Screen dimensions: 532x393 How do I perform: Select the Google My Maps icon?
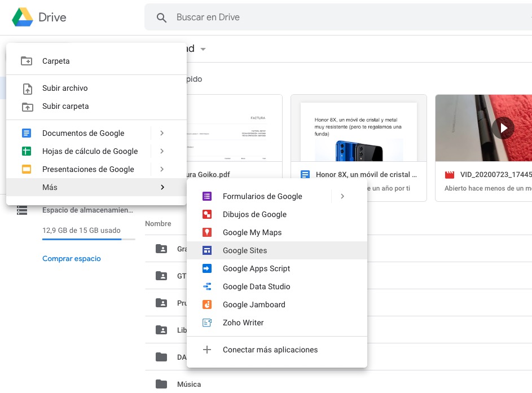click(x=207, y=232)
